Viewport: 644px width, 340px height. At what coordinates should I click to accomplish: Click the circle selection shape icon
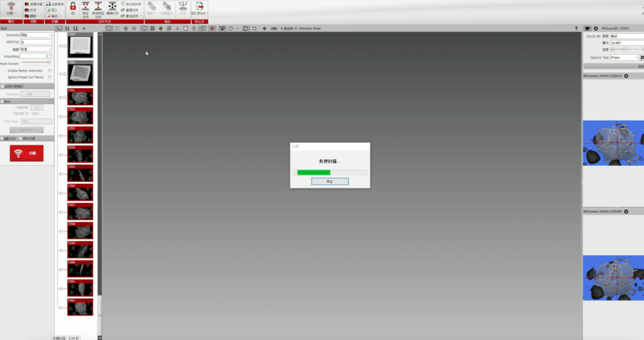230,29
